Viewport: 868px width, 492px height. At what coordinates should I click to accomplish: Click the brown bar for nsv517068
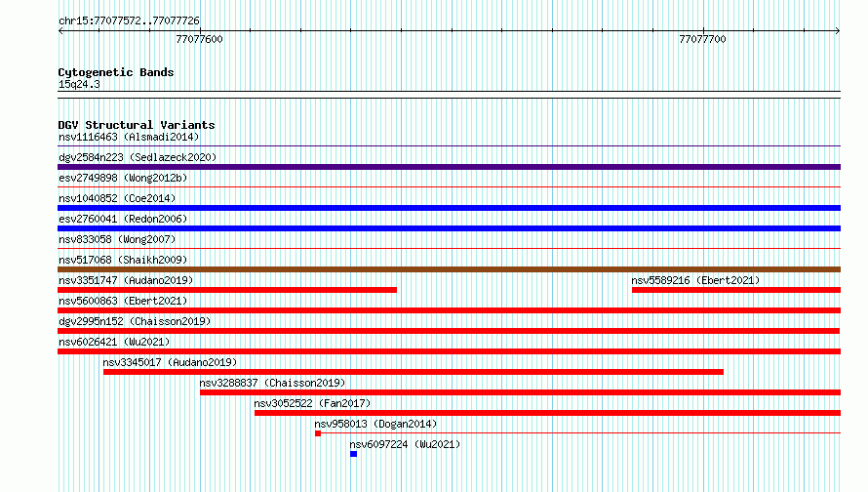click(449, 269)
